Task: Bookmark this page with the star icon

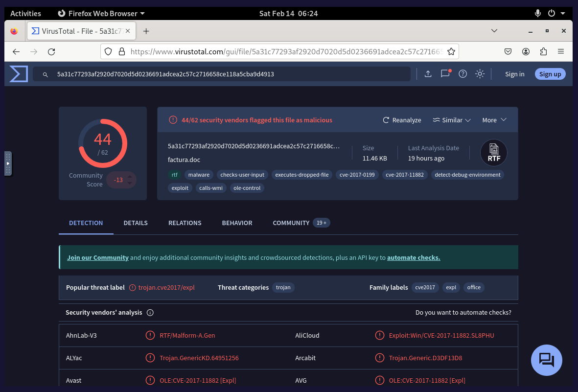Action: coord(451,51)
